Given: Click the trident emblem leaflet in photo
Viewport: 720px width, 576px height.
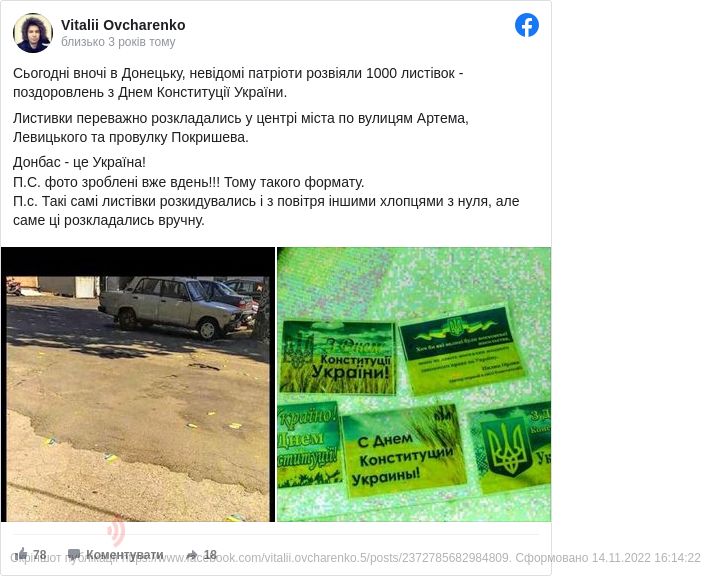Looking at the screenshot, I should click(x=511, y=449).
